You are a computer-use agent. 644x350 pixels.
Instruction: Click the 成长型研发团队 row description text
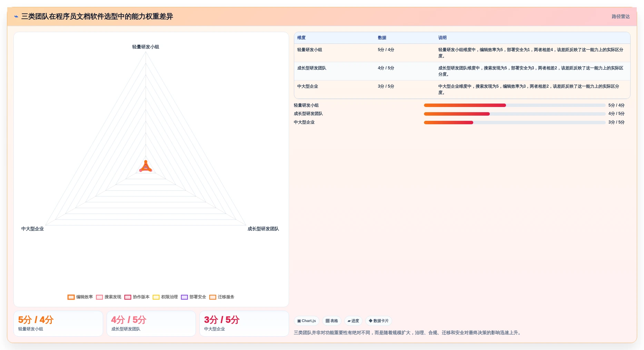531,71
